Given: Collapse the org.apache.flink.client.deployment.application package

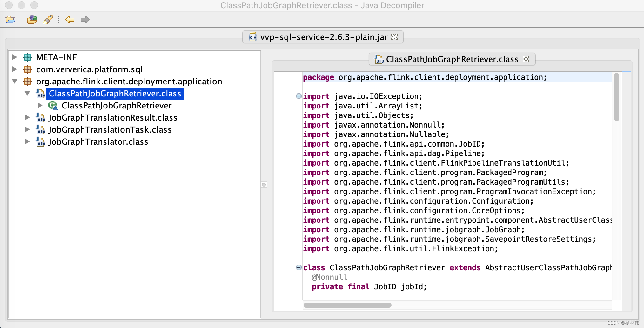Looking at the screenshot, I should [15, 82].
